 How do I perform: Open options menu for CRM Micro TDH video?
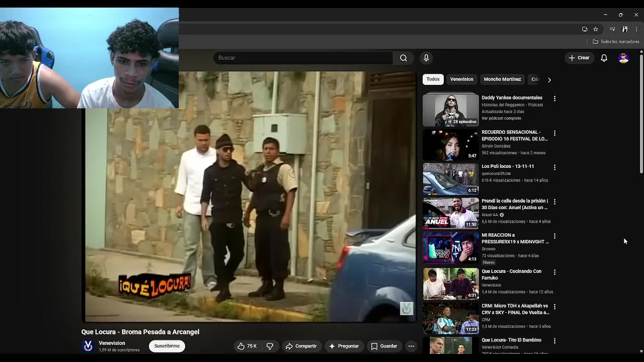tap(554, 306)
